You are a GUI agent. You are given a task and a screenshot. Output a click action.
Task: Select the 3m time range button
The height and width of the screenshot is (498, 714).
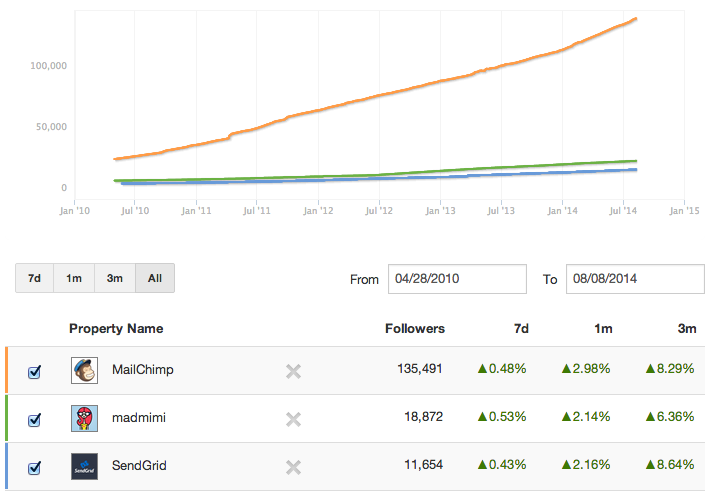tap(115, 278)
